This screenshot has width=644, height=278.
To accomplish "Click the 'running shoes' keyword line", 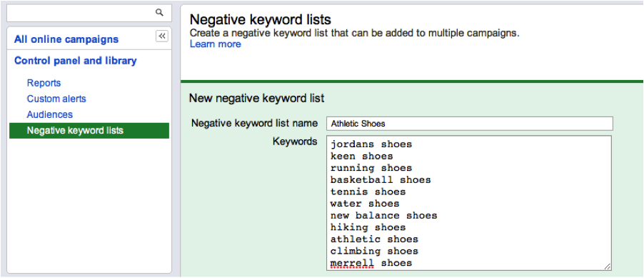I will click(371, 168).
